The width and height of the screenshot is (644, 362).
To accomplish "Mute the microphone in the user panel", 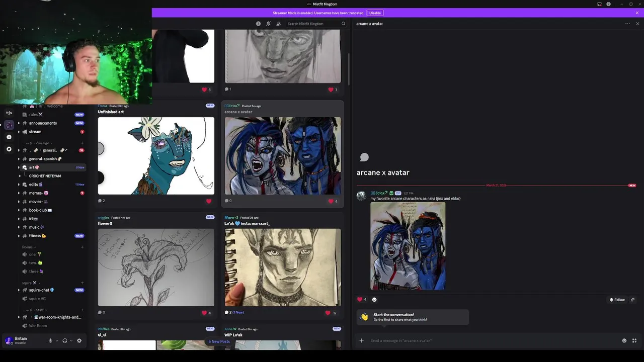I will click(x=50, y=341).
